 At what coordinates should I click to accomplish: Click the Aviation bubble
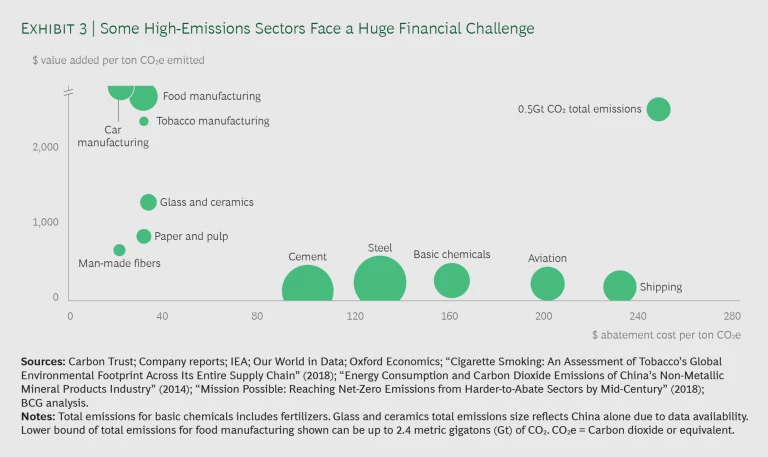(x=547, y=283)
